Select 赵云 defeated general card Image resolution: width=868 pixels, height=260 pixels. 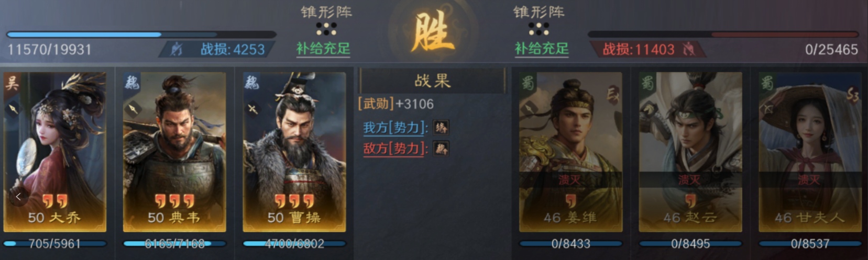click(x=690, y=152)
